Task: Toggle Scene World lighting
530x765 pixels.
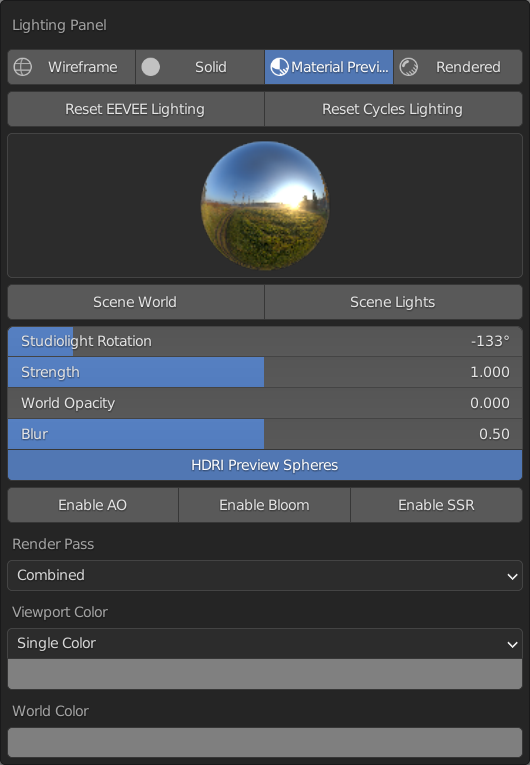Action: tap(136, 302)
